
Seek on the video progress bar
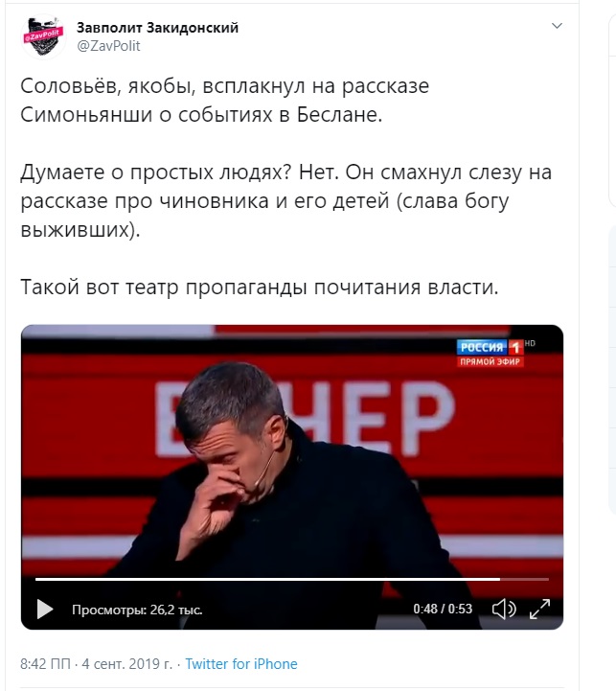click(x=291, y=579)
